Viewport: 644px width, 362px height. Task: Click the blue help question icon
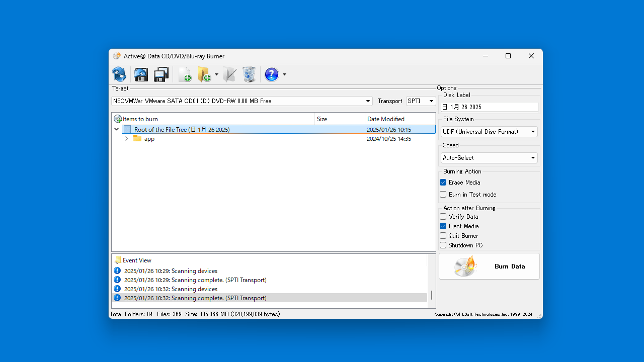coord(272,74)
